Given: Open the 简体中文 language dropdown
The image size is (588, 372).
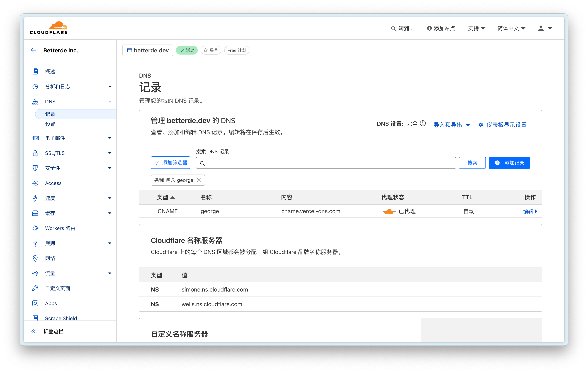Looking at the screenshot, I should pyautogui.click(x=511, y=28).
